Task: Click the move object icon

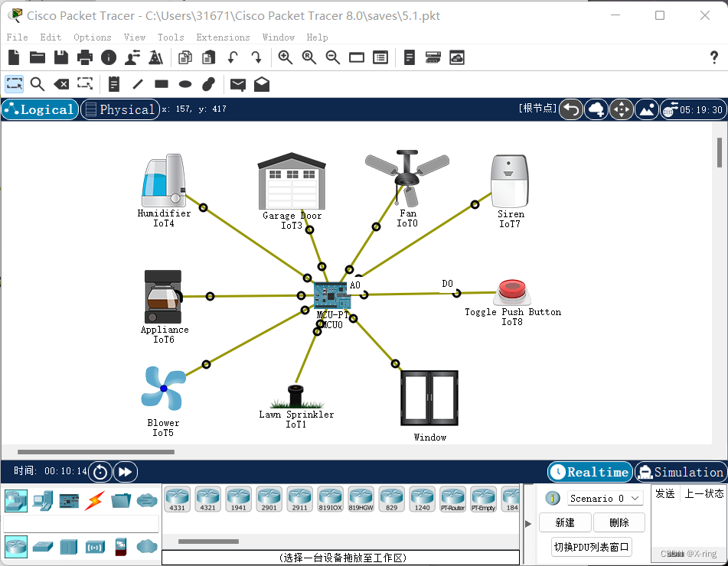Action: click(622, 110)
